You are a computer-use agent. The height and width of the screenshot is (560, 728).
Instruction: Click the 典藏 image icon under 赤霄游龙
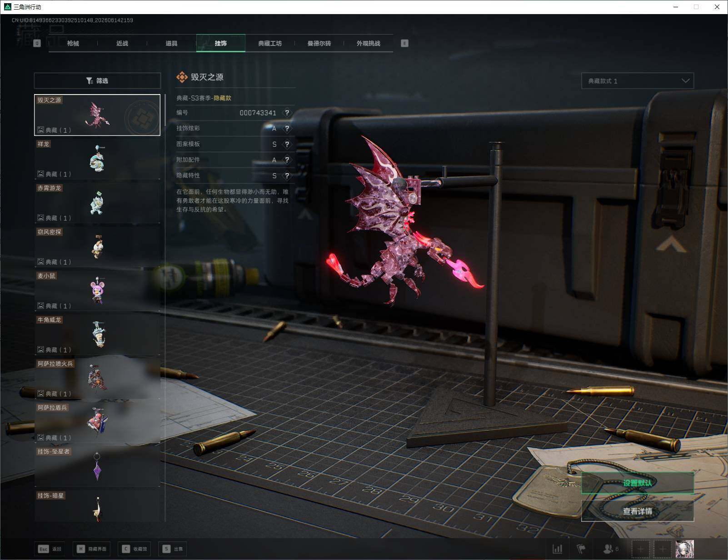click(40, 218)
